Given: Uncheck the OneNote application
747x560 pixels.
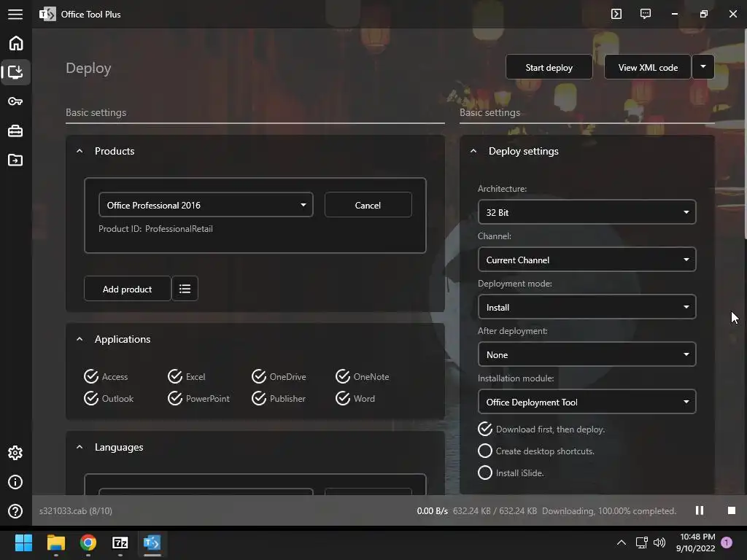Looking at the screenshot, I should tap(362, 377).
